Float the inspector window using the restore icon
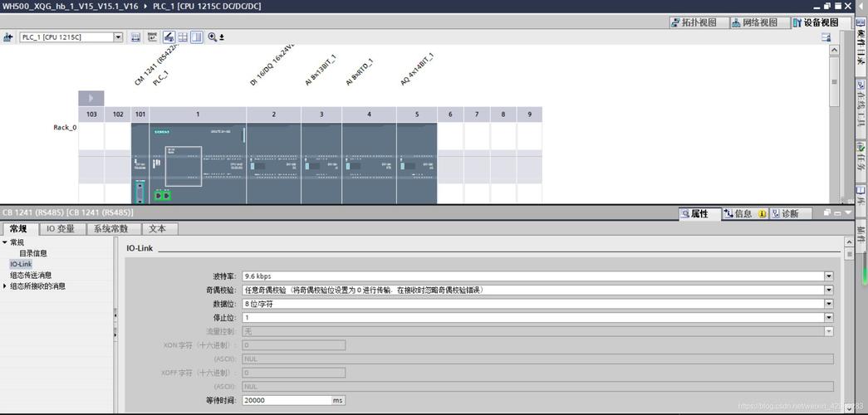This screenshot has height=415, width=868. click(827, 212)
